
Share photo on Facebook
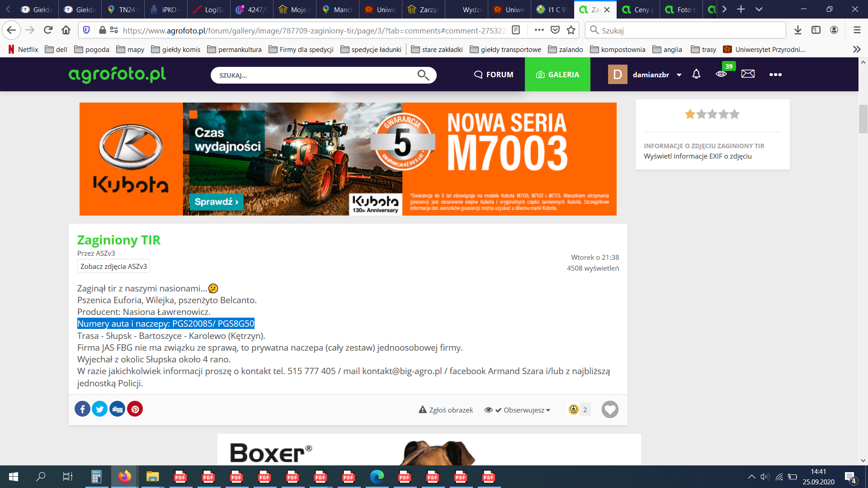pos(82,409)
